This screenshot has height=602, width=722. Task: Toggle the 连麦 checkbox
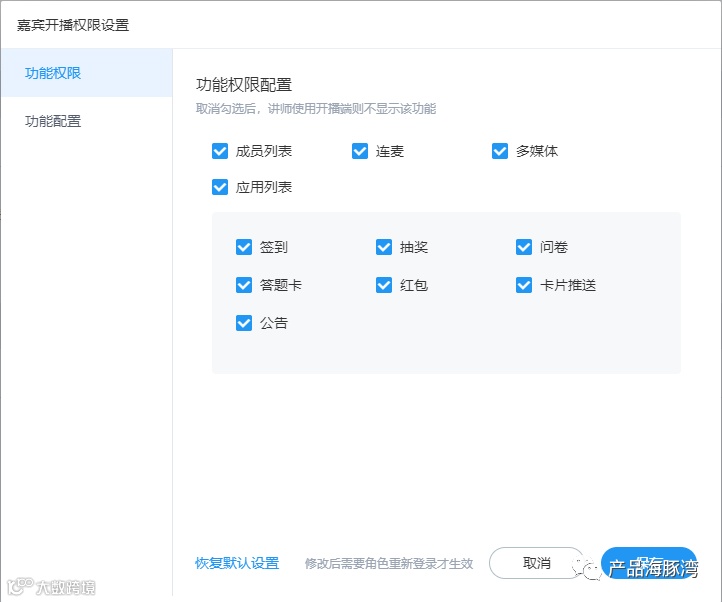pyautogui.click(x=360, y=151)
